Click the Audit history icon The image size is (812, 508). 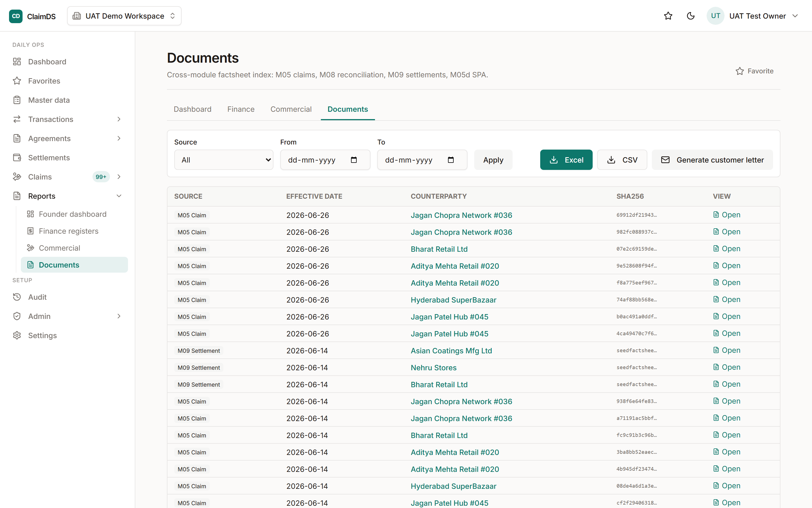pos(17,297)
